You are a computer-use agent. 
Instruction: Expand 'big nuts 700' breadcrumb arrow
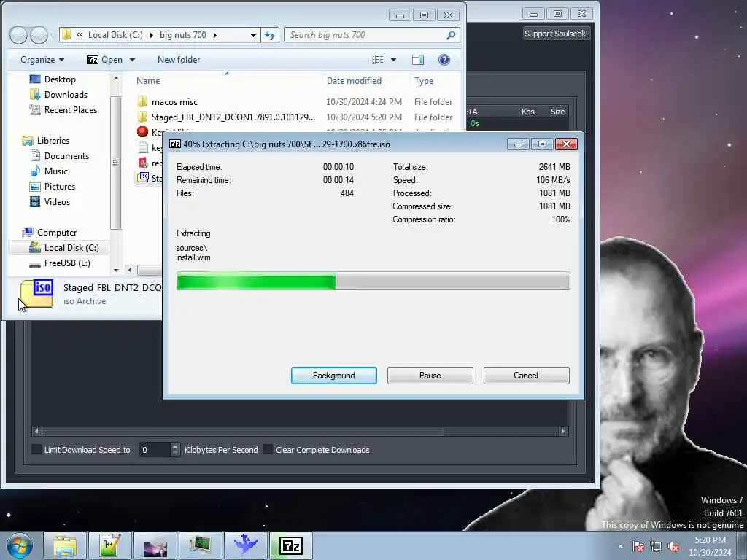(x=215, y=35)
